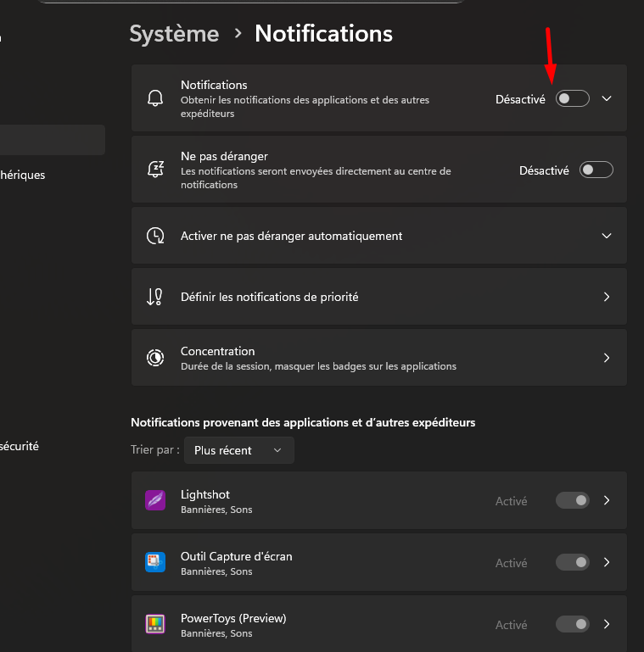Open Outil Capture d'écran details chevron
The height and width of the screenshot is (652, 644).
point(607,562)
